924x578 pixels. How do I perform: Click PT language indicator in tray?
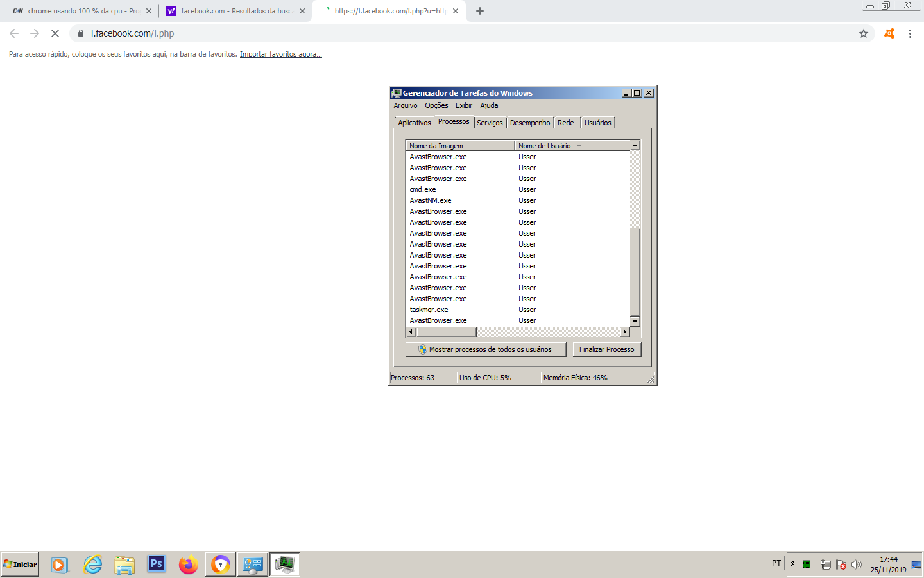(776, 563)
